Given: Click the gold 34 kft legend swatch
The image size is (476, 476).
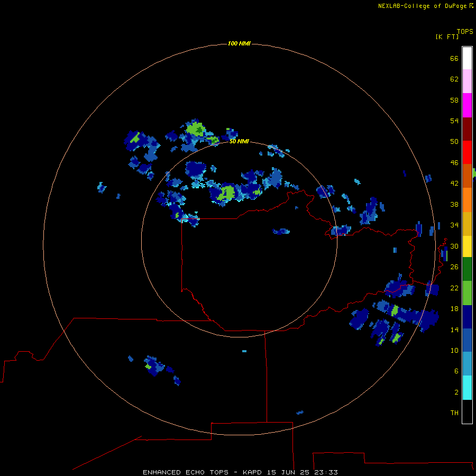Looking at the screenshot, I should point(467,224).
